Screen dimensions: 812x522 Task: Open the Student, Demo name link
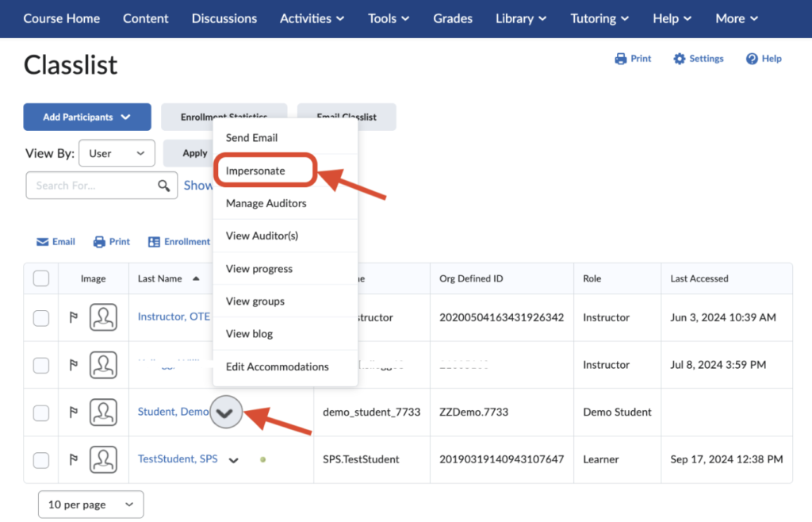174,412
